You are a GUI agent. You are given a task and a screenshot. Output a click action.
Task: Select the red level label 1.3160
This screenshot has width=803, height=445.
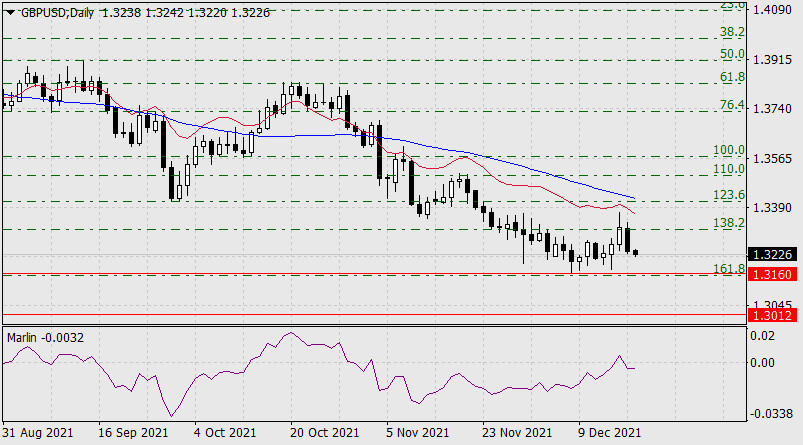773,274
